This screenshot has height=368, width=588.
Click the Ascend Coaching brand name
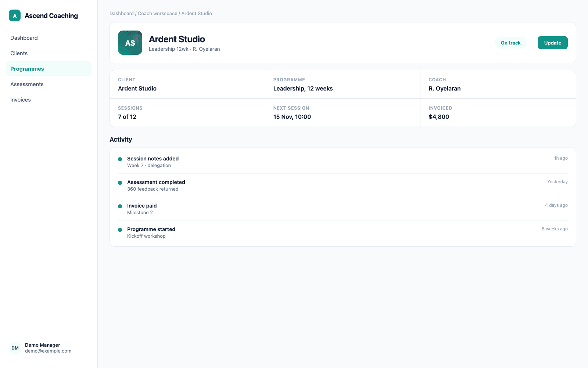point(51,16)
